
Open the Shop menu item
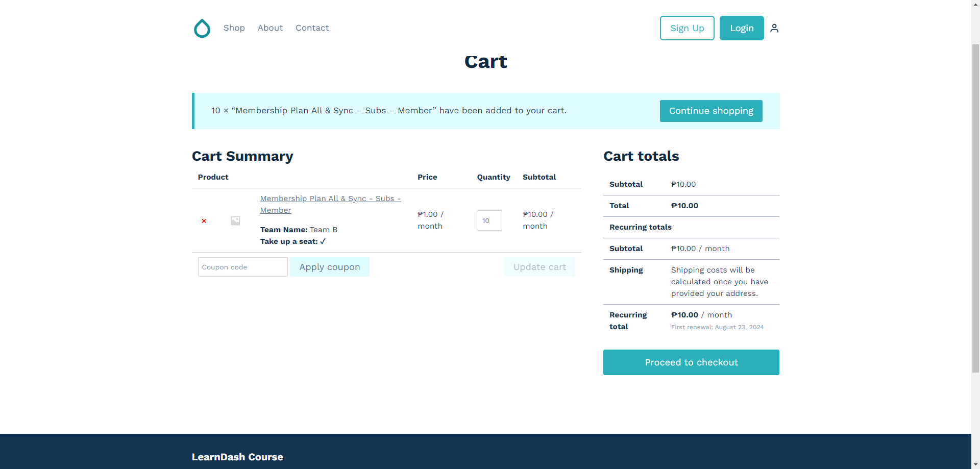234,28
